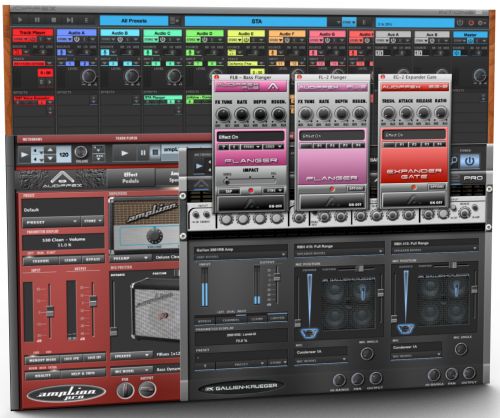Move the ampLion input fader
The height and width of the screenshot is (418, 500).
click(x=50, y=311)
